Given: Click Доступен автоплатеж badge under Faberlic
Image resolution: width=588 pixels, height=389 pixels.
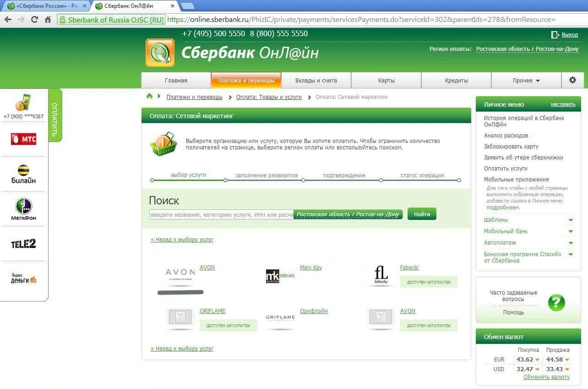Looking at the screenshot, I should tap(429, 282).
